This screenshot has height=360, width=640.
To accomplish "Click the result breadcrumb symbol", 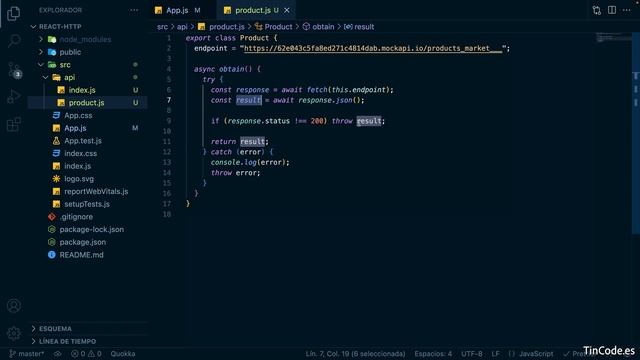I will tap(359, 27).
